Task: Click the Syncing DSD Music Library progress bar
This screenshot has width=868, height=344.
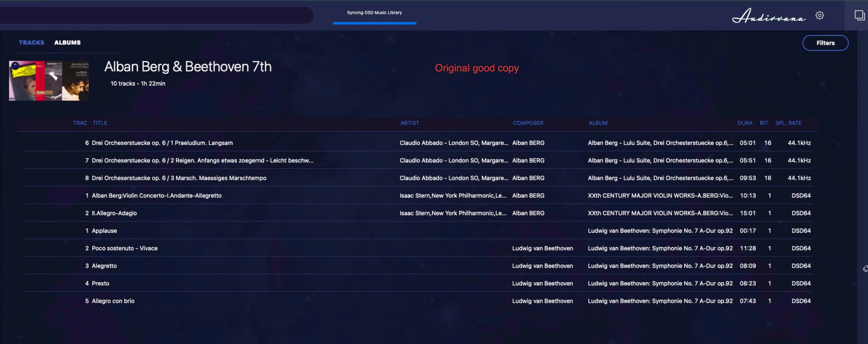Action: 374,23
